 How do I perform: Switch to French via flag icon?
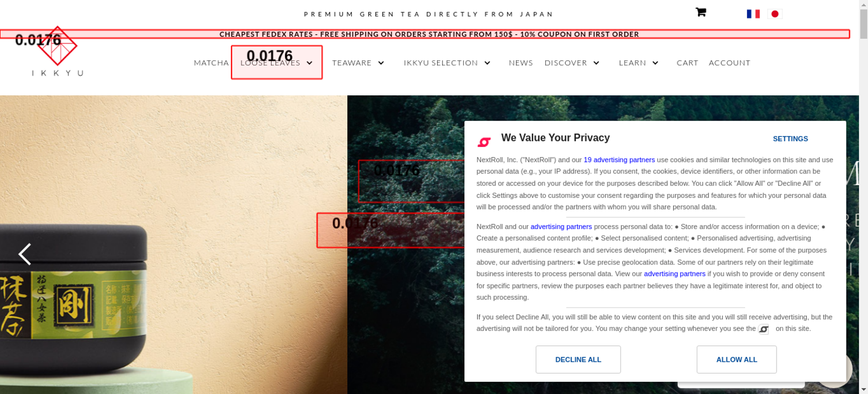tap(753, 14)
